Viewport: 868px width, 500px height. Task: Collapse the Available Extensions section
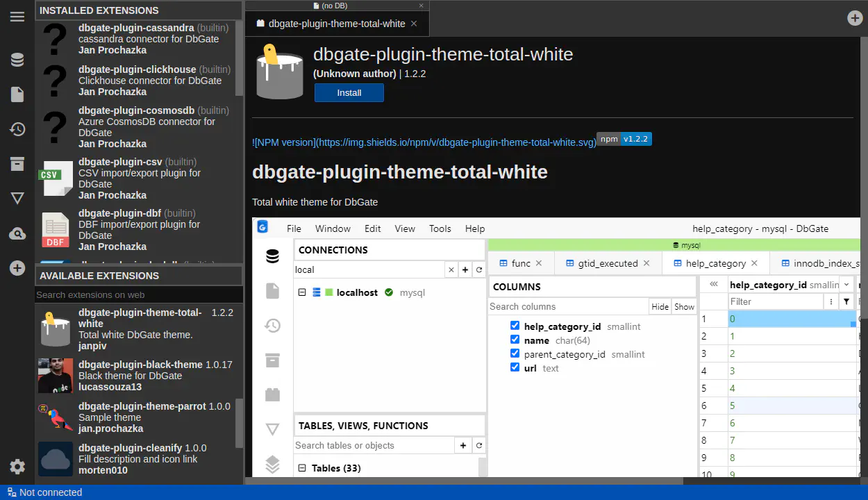[138, 276]
